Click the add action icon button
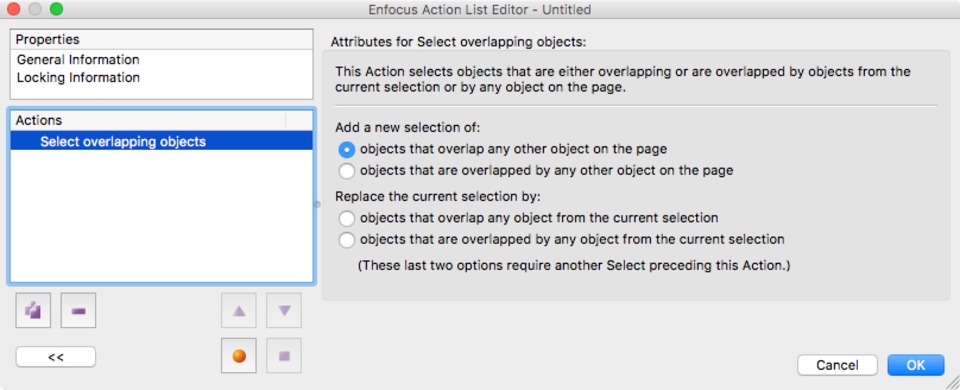Image resolution: width=960 pixels, height=390 pixels. pos(33,310)
